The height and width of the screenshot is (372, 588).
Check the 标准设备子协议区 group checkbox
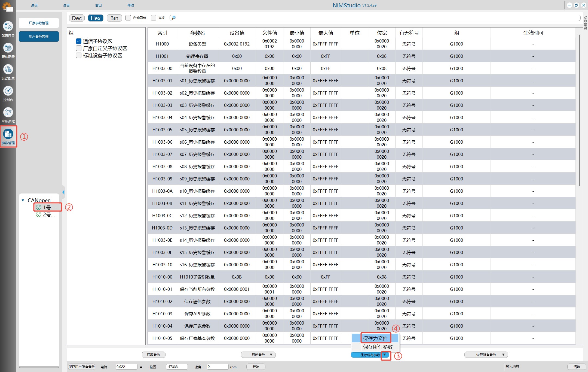pyautogui.click(x=79, y=55)
